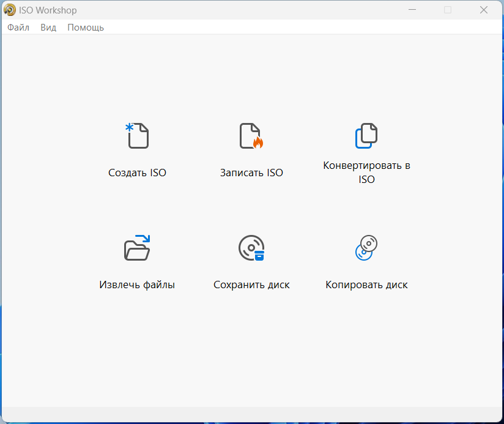Viewport: 504px width, 424px height.
Task: Click the Convert to ISO pages icon
Action: point(366,136)
